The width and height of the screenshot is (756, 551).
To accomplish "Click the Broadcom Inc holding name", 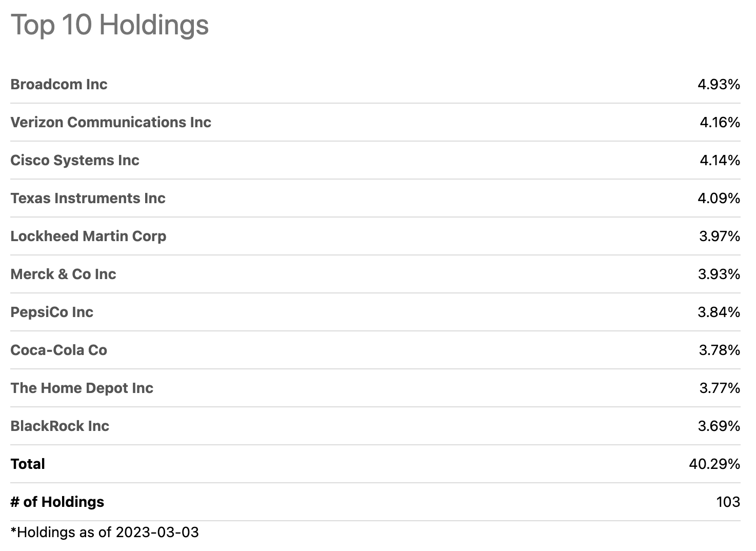I will tap(59, 84).
